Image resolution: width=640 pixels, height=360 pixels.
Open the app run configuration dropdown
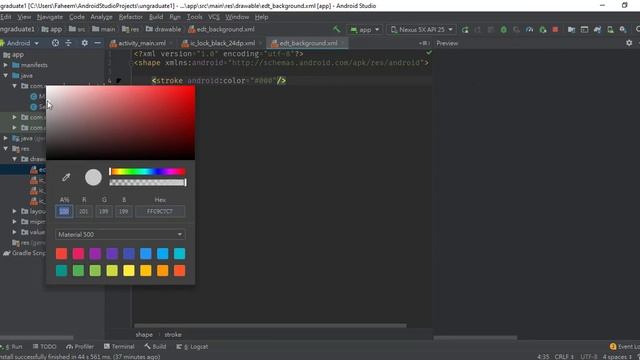pos(365,29)
